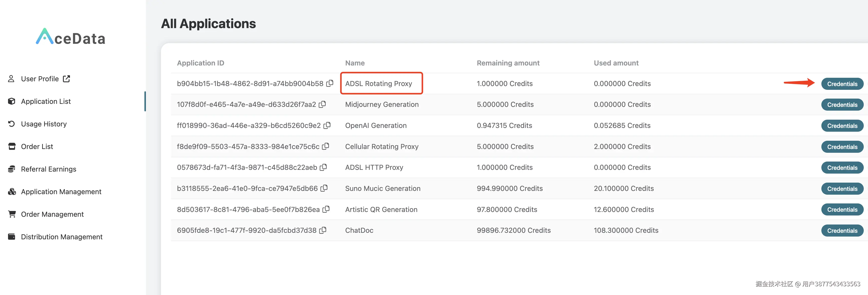868x295 pixels.
Task: Click the external link icon beside User Profile
Action: (x=66, y=79)
